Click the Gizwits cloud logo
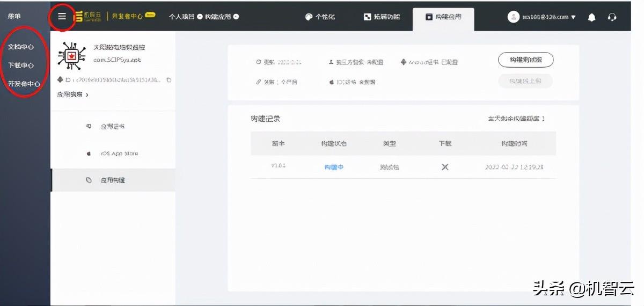 click(x=87, y=16)
